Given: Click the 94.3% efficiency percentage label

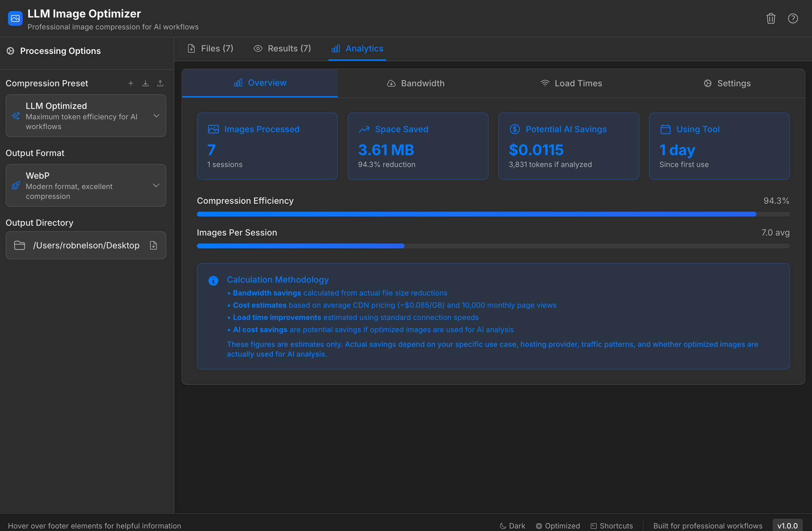Looking at the screenshot, I should (776, 201).
